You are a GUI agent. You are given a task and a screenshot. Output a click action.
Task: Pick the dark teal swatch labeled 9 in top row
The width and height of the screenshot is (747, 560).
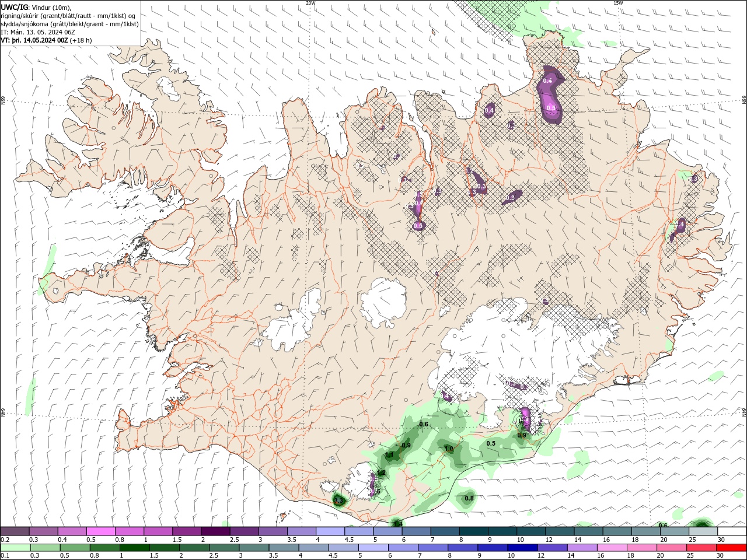pos(502,531)
